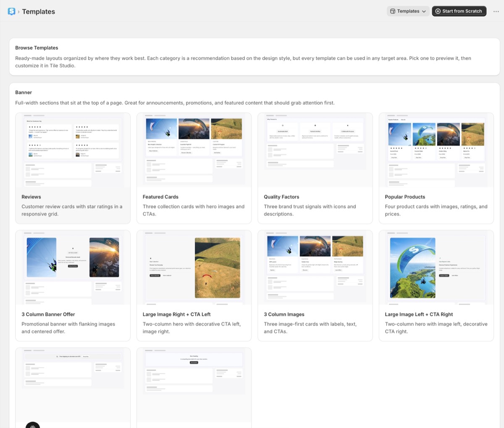The width and height of the screenshot is (504, 428).
Task: Click the 3 Column Images title
Action: point(284,315)
